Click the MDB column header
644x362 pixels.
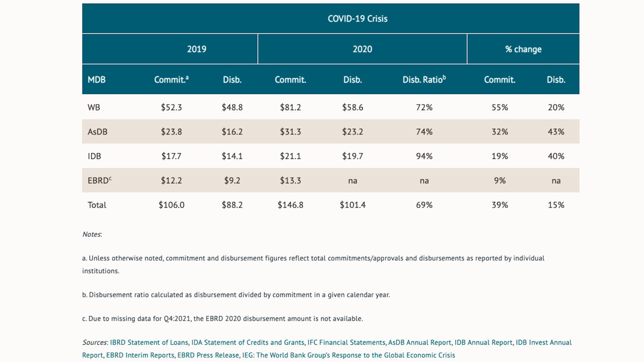[97, 80]
